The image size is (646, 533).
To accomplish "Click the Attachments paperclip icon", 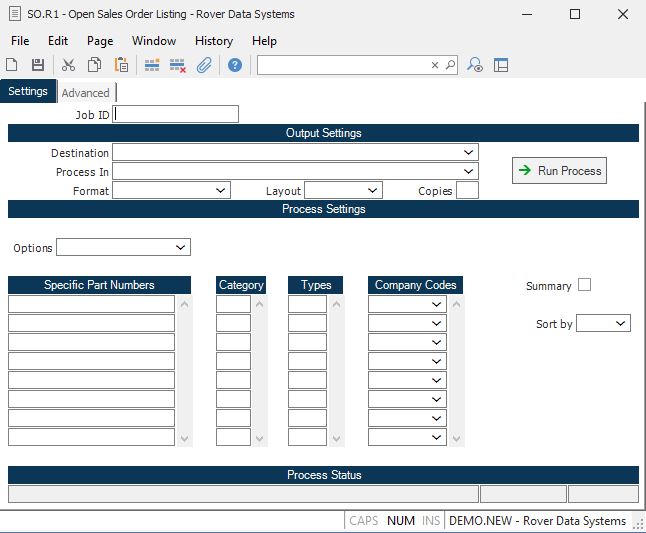I will pos(204,65).
